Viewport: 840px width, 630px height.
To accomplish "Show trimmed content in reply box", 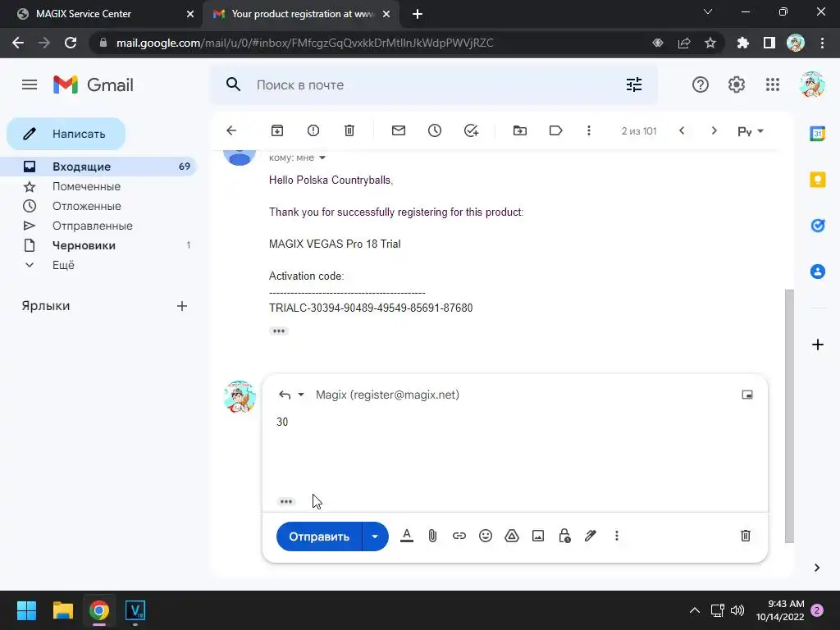I will coord(286,502).
